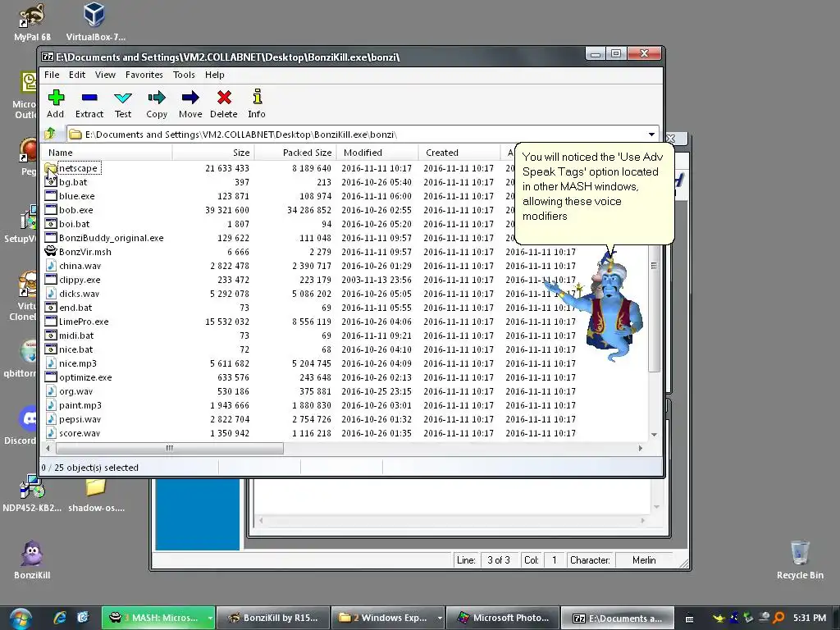Open the File menu

[x=52, y=75]
